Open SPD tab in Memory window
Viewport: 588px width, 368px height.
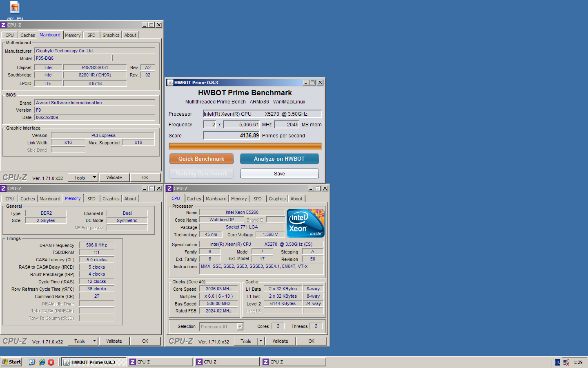click(x=91, y=199)
